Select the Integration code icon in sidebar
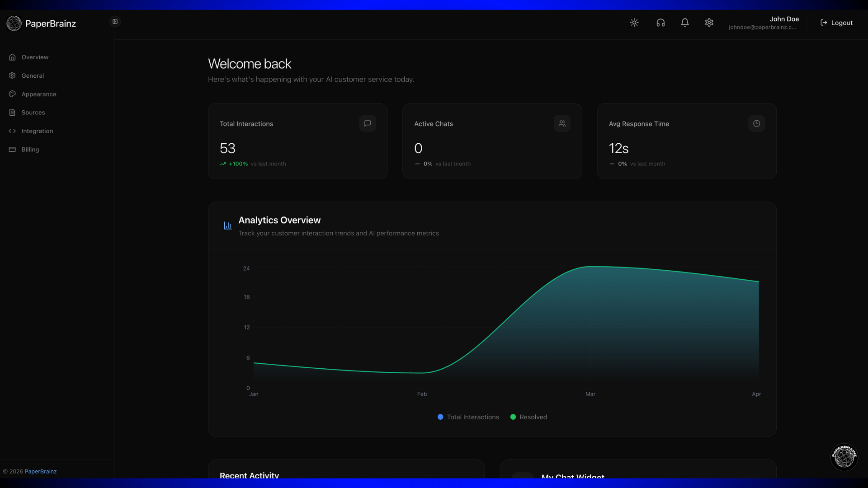 point(12,131)
